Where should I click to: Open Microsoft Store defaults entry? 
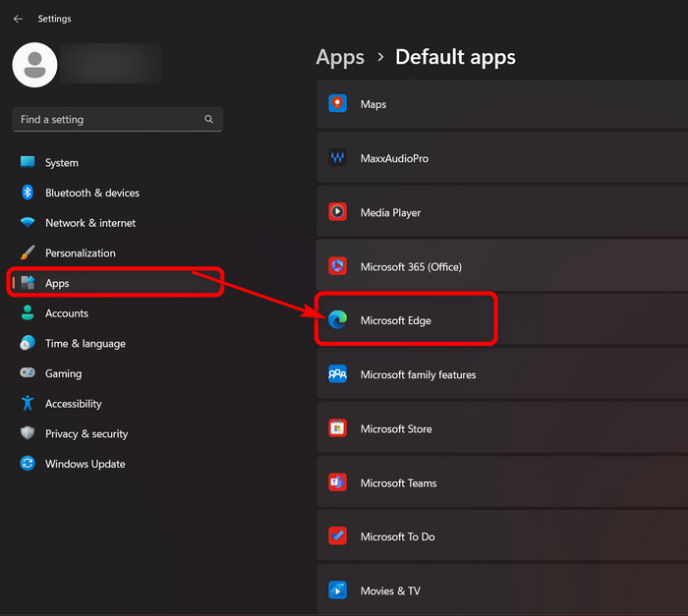point(502,428)
